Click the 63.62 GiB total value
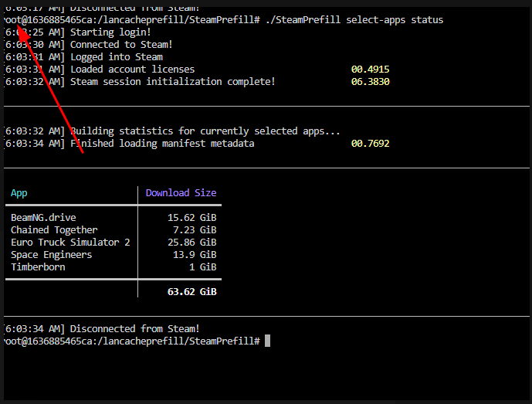 (191, 292)
